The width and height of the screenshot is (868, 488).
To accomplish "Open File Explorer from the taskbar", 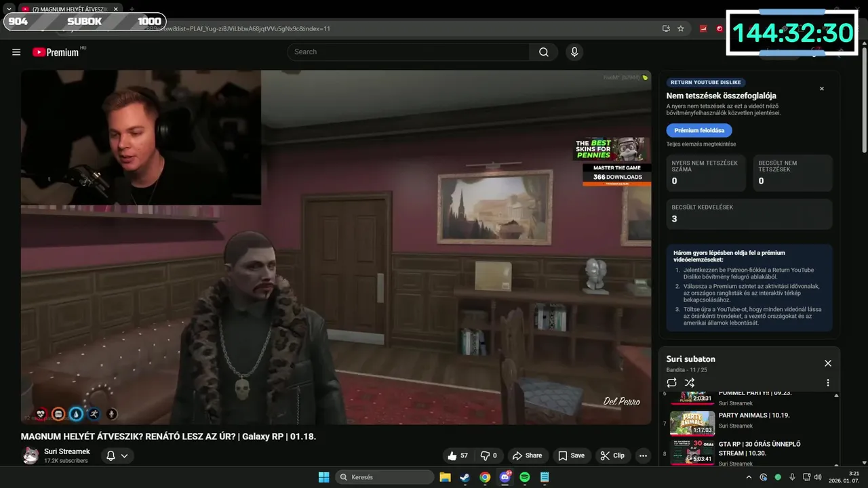I will pos(445,477).
